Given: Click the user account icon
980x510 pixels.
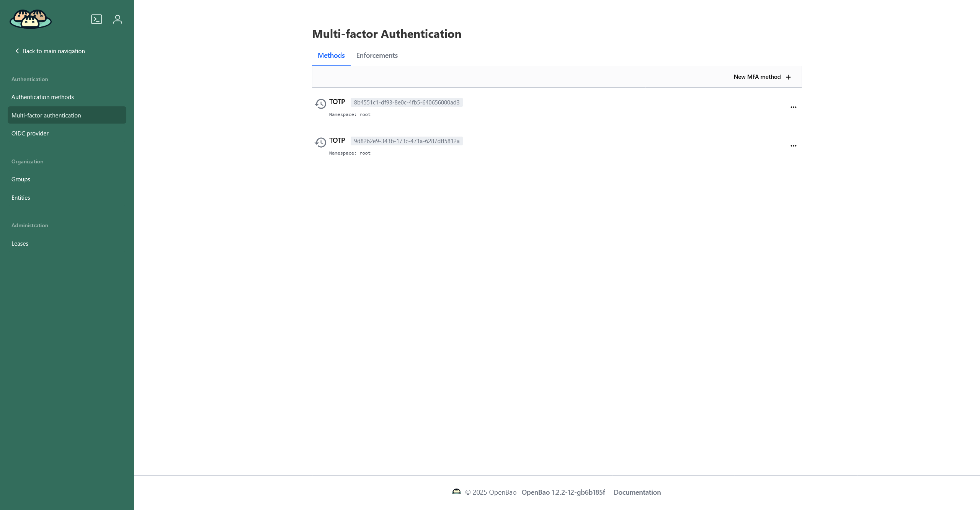Looking at the screenshot, I should (x=118, y=19).
